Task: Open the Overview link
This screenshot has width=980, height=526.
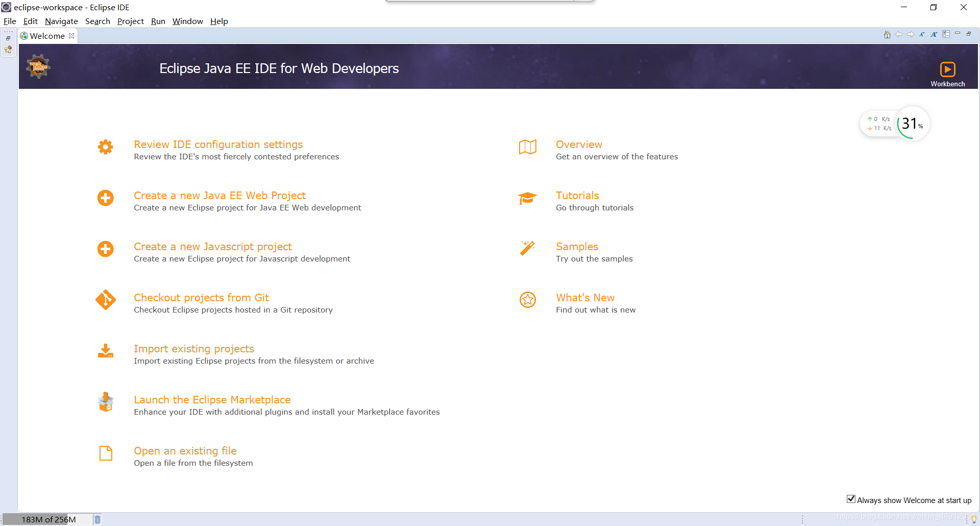Action: pos(579,145)
